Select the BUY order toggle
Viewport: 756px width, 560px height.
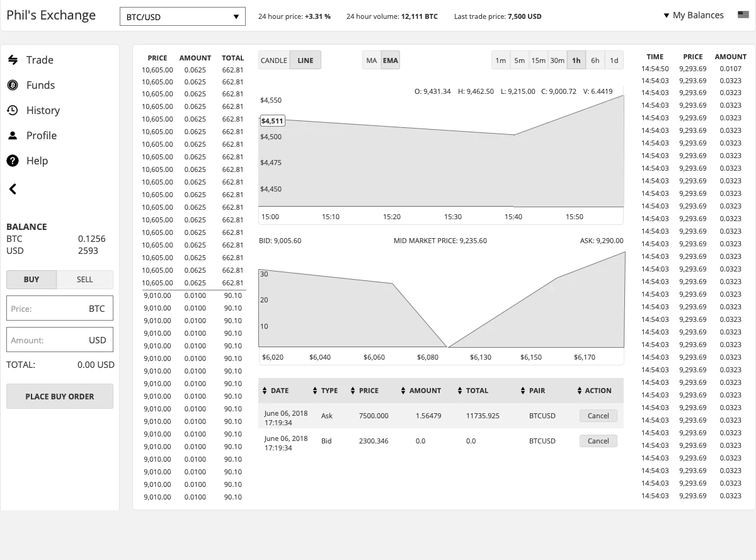pyautogui.click(x=31, y=280)
